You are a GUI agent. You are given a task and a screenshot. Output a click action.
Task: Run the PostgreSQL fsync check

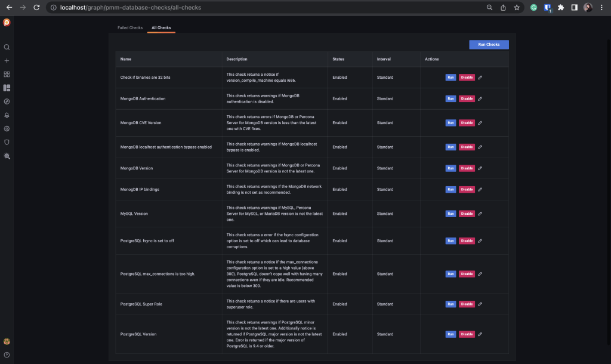point(450,241)
